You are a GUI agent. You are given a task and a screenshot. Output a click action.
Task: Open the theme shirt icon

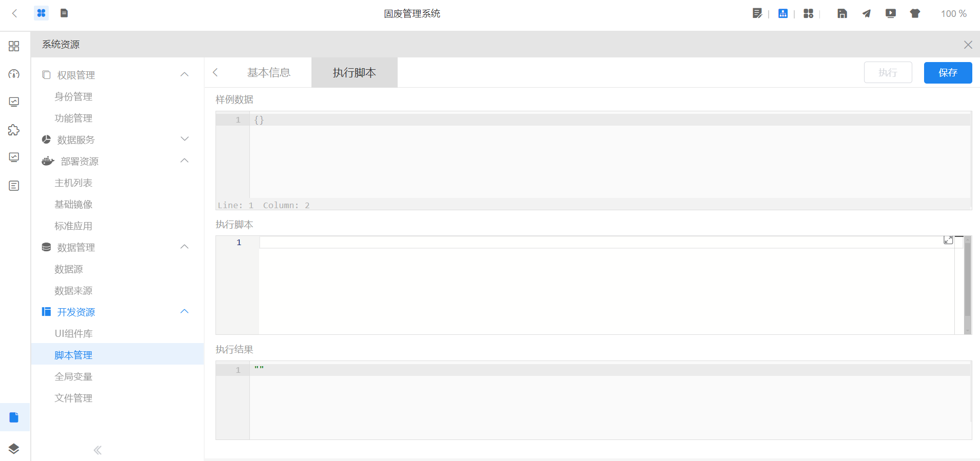pos(915,13)
